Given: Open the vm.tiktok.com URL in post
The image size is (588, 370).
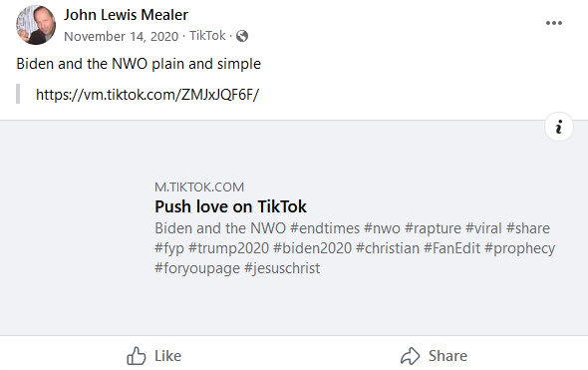Looking at the screenshot, I should [x=147, y=95].
